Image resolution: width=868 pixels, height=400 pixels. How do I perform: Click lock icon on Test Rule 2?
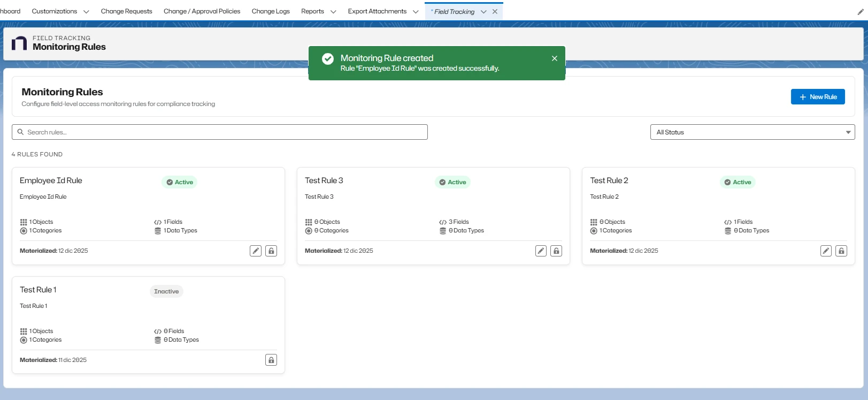click(841, 251)
